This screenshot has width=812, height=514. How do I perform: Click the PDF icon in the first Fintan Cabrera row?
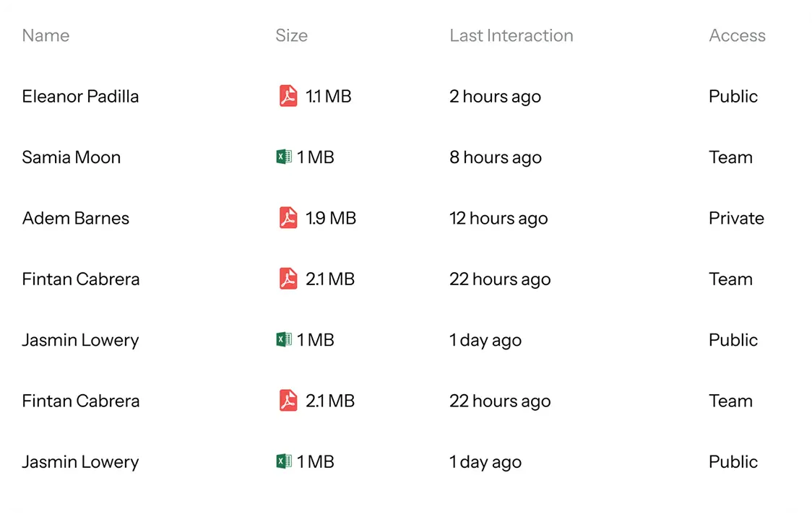coord(288,279)
